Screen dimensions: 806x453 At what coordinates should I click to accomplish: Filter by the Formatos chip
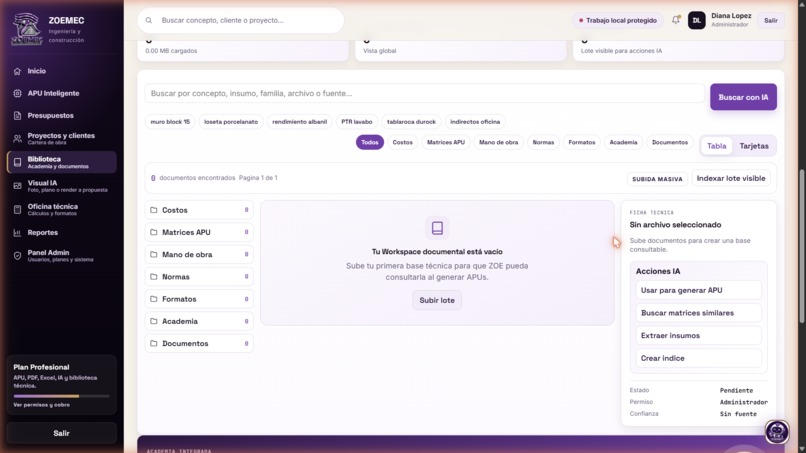point(582,142)
